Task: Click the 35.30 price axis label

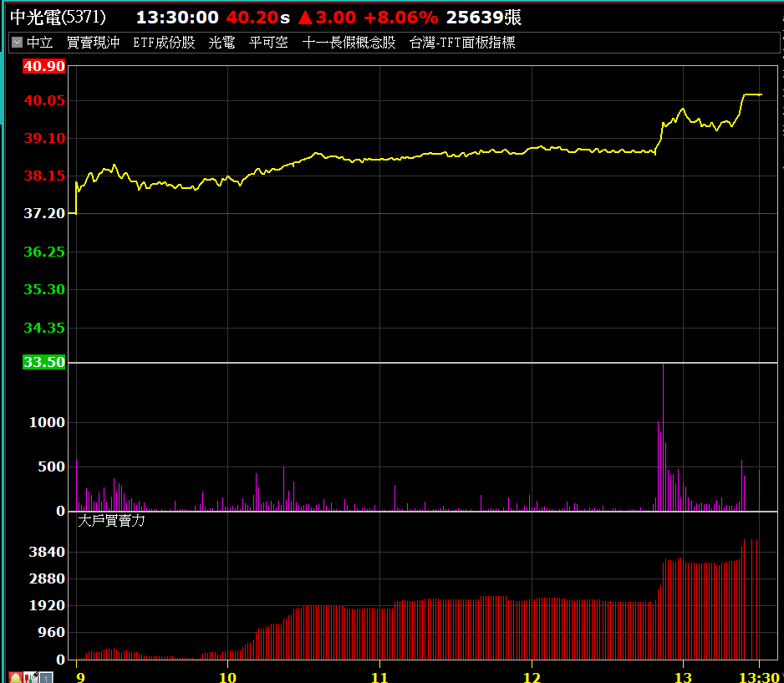Action: click(44, 289)
